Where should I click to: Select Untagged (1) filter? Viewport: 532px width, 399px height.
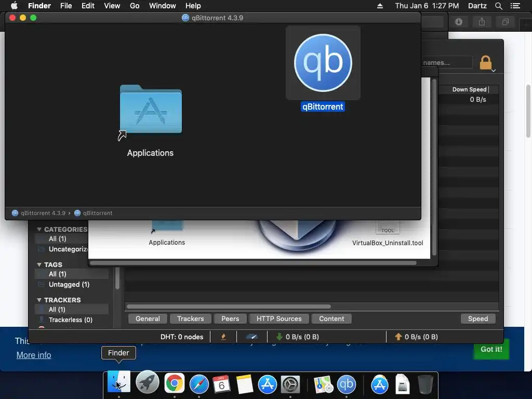(x=69, y=284)
